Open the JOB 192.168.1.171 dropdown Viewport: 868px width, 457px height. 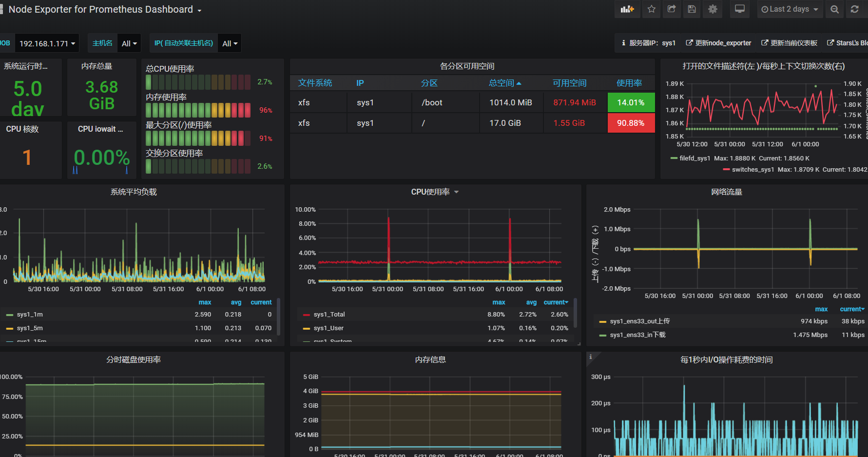[47, 43]
